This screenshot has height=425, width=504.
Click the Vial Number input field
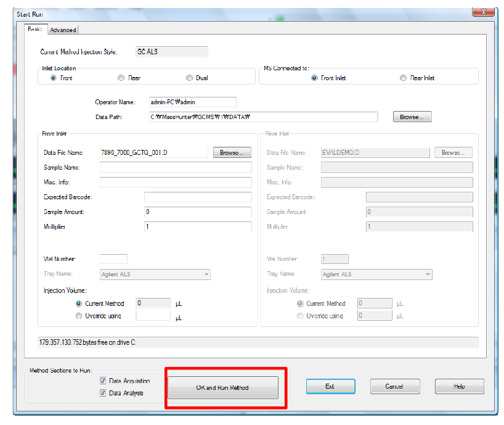pos(113,259)
